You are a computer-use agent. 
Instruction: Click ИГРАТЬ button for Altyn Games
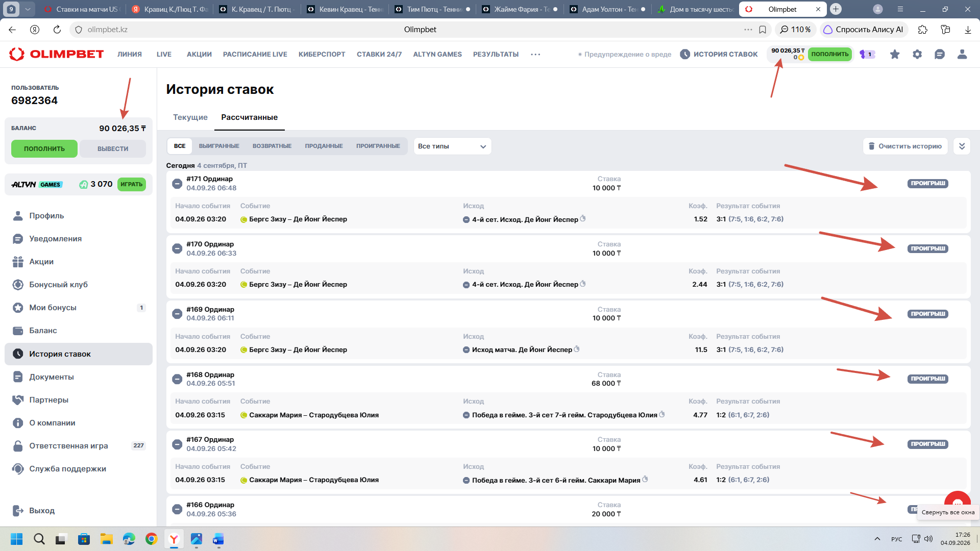(132, 185)
